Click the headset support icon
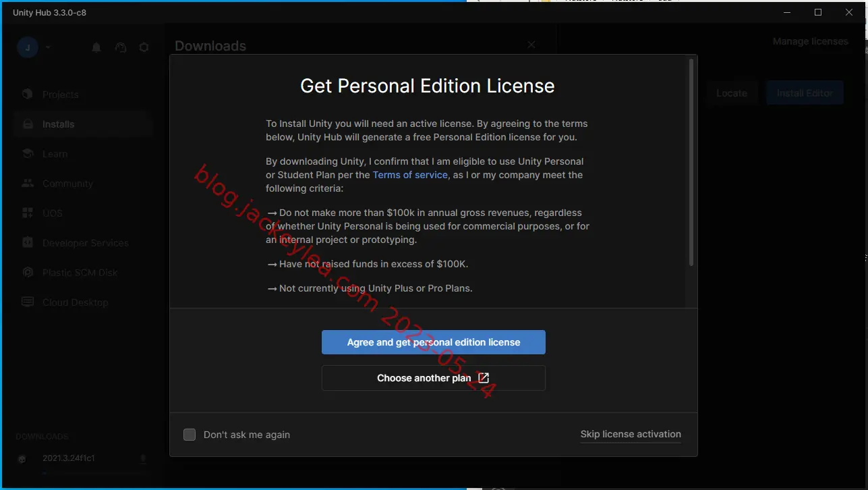Screen dimensions: 868x490 coord(121,47)
